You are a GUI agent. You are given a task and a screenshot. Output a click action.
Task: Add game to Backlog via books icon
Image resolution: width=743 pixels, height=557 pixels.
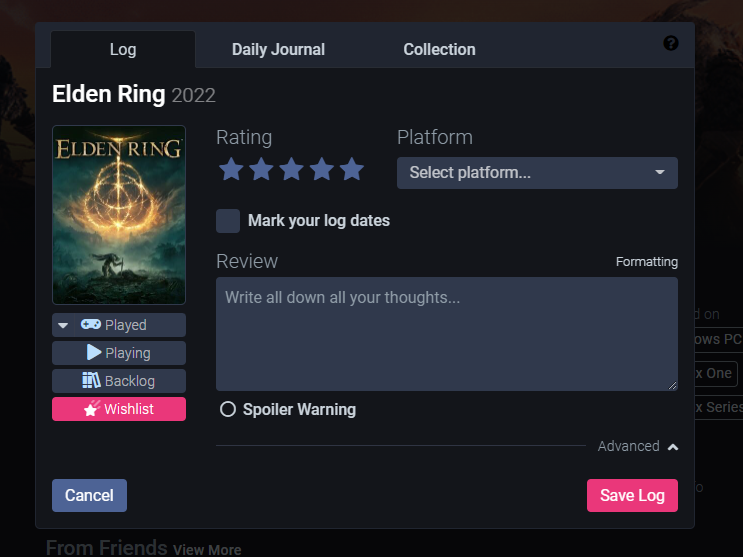pyautogui.click(x=91, y=380)
